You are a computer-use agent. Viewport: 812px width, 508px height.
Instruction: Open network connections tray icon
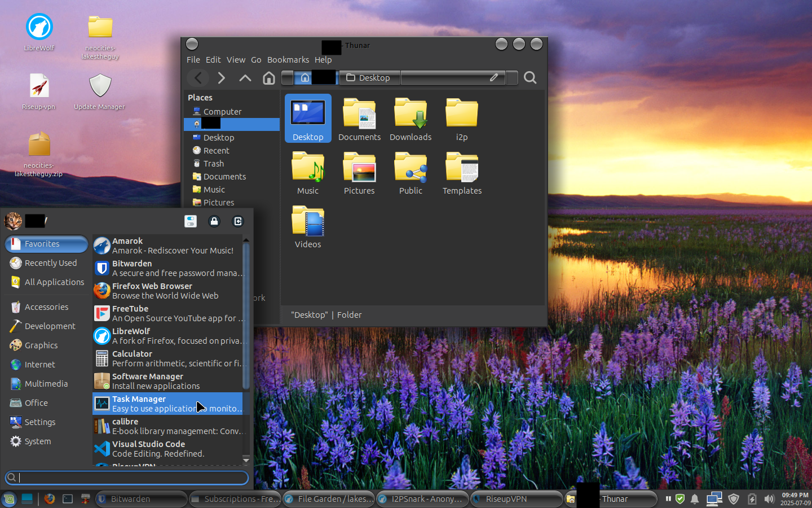[714, 499]
